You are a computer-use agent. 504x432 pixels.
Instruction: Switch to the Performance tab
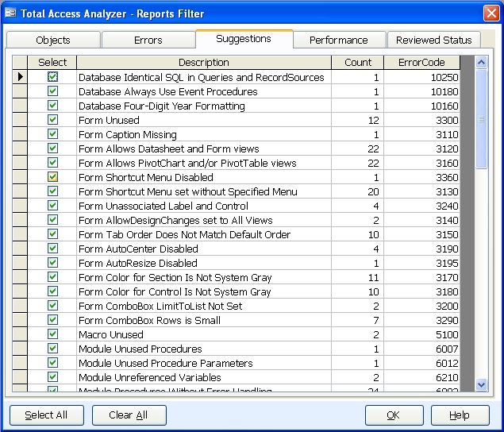click(338, 40)
